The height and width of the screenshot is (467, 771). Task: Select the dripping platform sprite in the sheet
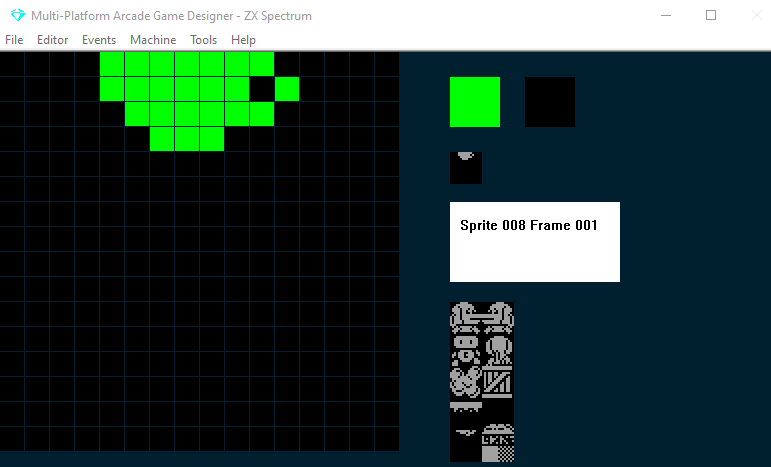(x=466, y=407)
